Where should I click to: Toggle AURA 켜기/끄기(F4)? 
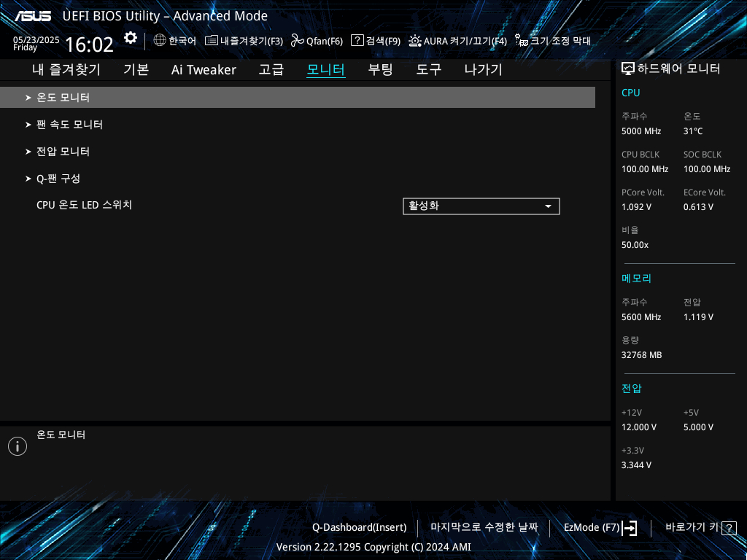465,41
